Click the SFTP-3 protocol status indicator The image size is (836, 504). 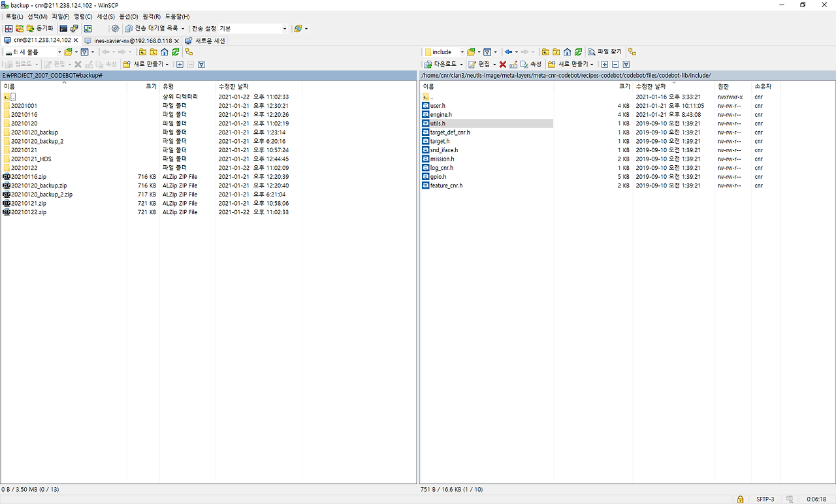tap(765, 499)
